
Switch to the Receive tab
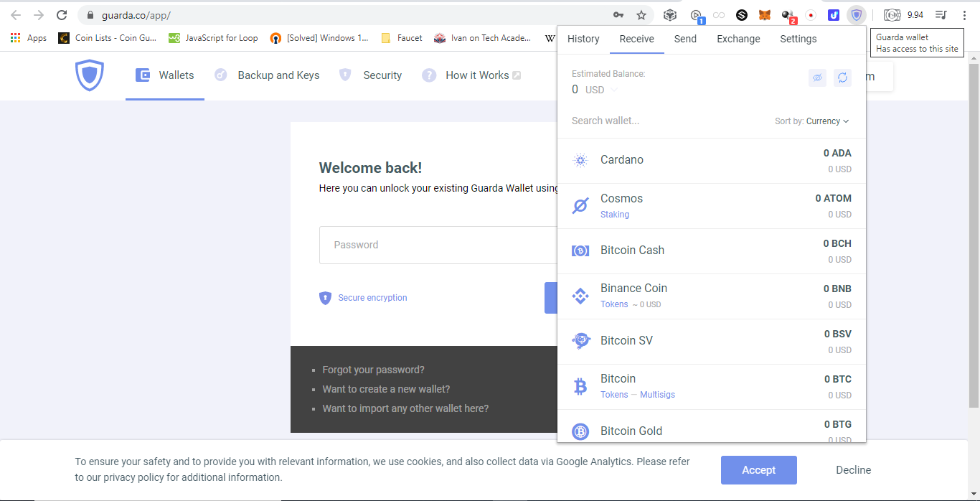[x=637, y=39]
